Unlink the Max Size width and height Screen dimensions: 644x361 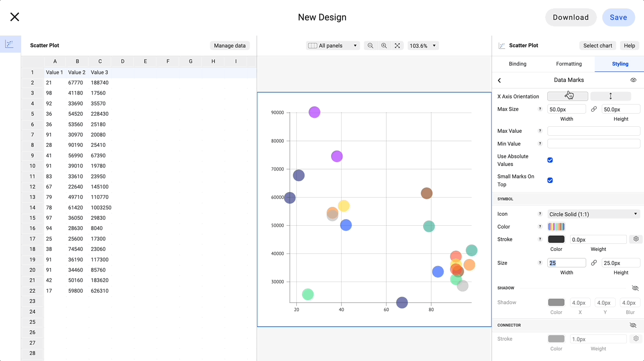[x=594, y=109]
